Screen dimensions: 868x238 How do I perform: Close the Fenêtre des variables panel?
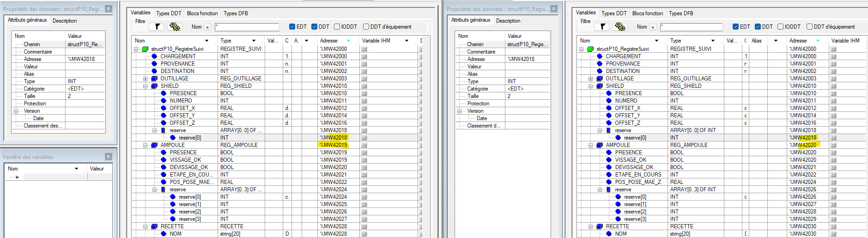108,157
